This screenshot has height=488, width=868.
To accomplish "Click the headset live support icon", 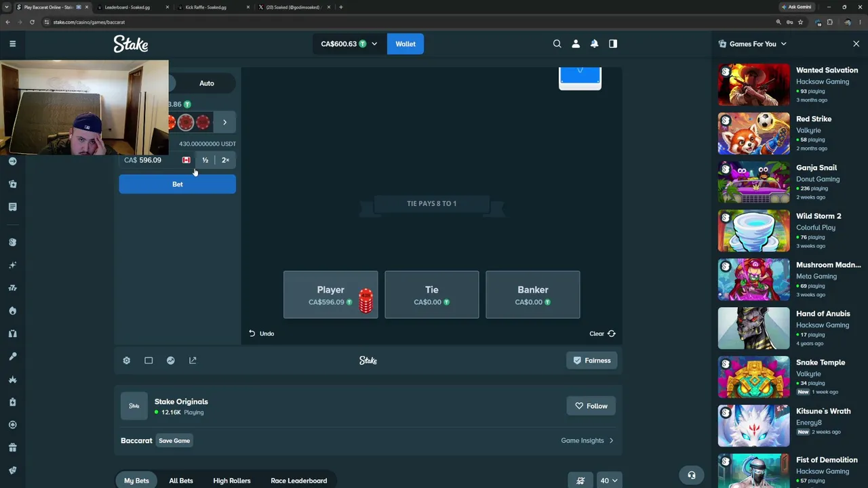I will click(x=692, y=475).
